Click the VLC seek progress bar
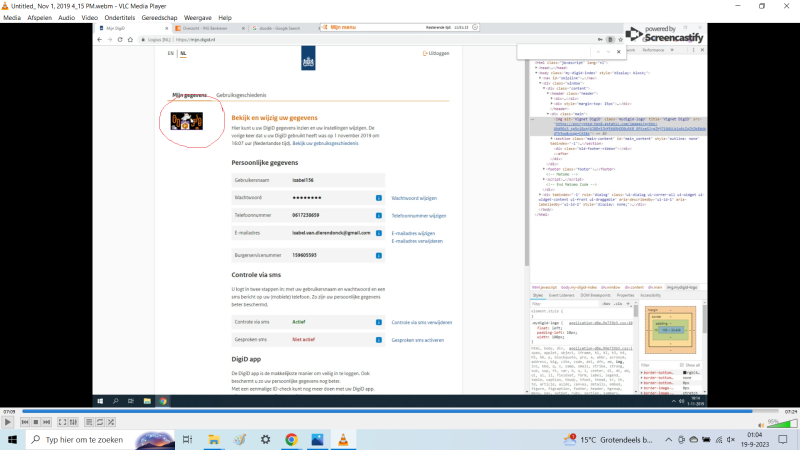 pyautogui.click(x=400, y=411)
